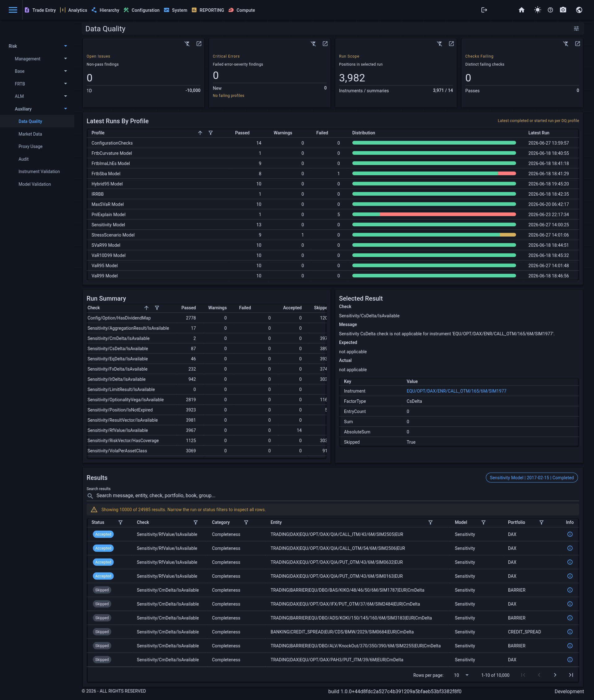This screenshot has width=594, height=700.
Task: Clear filter on Critical Errors card
Action: 313,44
